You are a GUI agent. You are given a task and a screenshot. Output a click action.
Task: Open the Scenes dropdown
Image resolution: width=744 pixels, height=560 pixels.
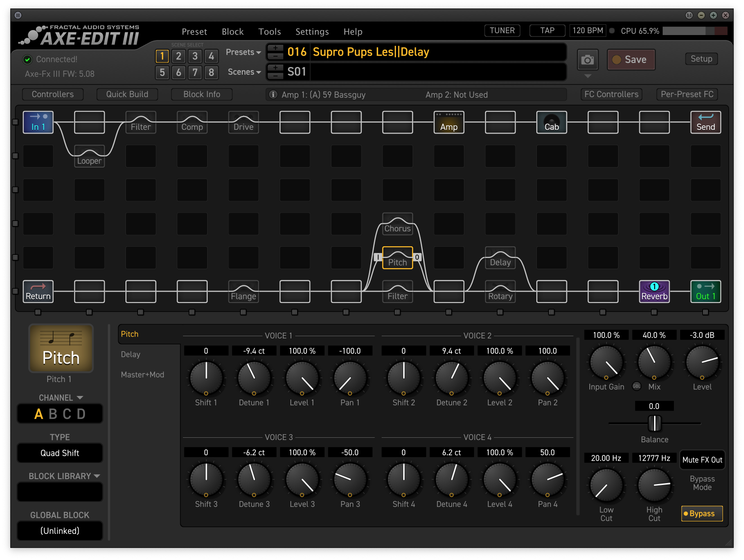coord(244,72)
